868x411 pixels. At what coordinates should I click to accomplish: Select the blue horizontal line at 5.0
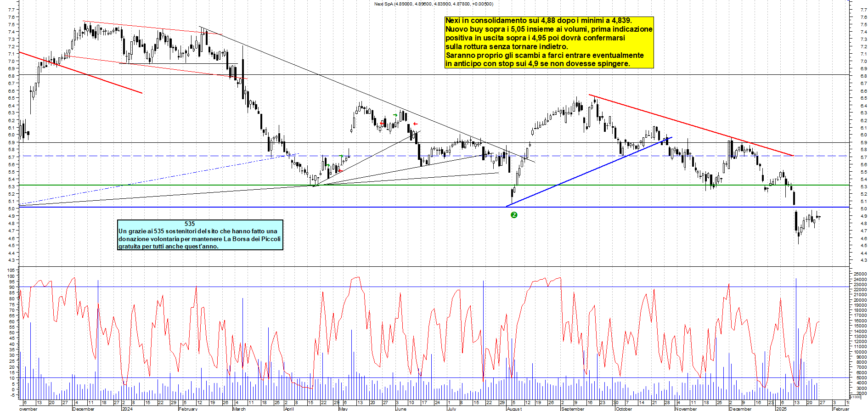(x=434, y=207)
